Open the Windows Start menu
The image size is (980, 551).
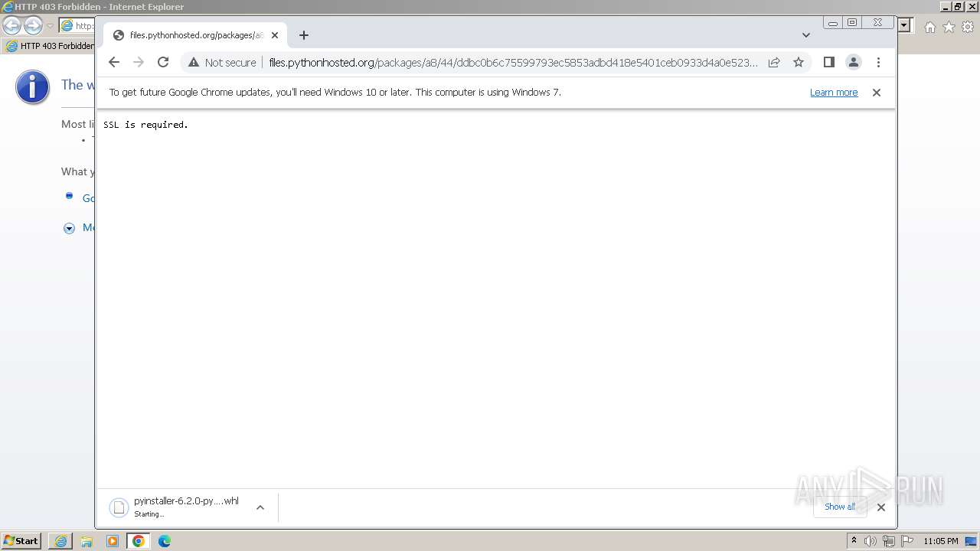[x=21, y=540]
